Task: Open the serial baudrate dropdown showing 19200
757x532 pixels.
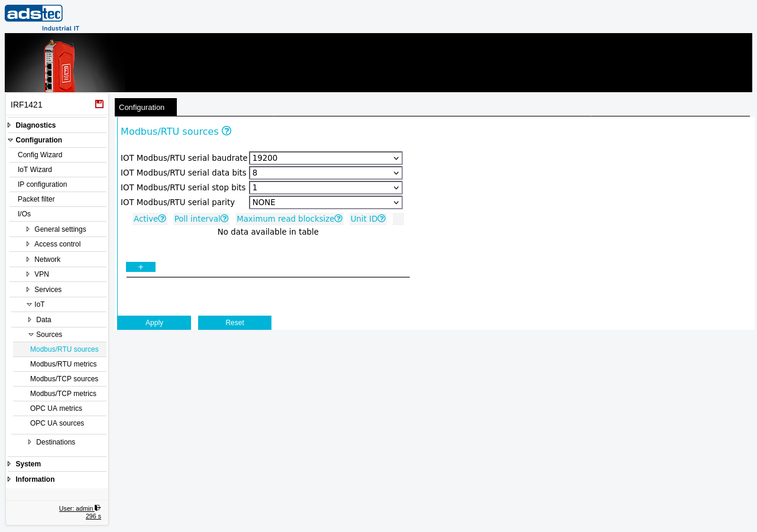Action: (326, 158)
